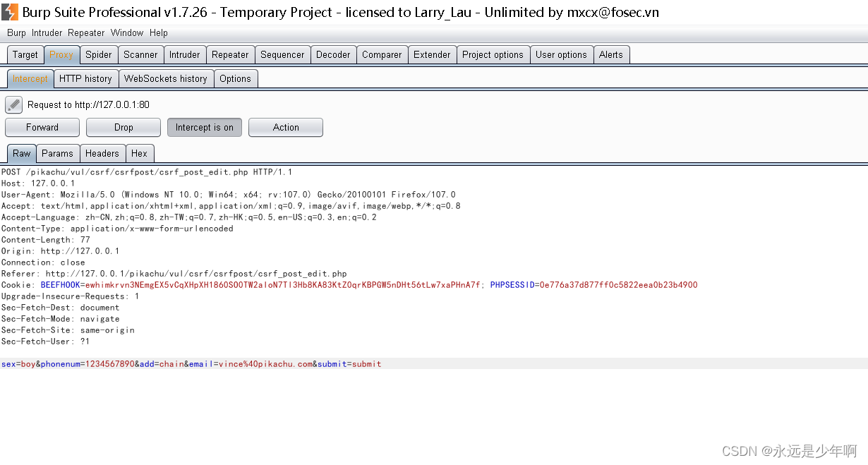Viewport: 868px width, 465px height.
Task: Switch to the Sequencer tab
Action: [x=282, y=55]
